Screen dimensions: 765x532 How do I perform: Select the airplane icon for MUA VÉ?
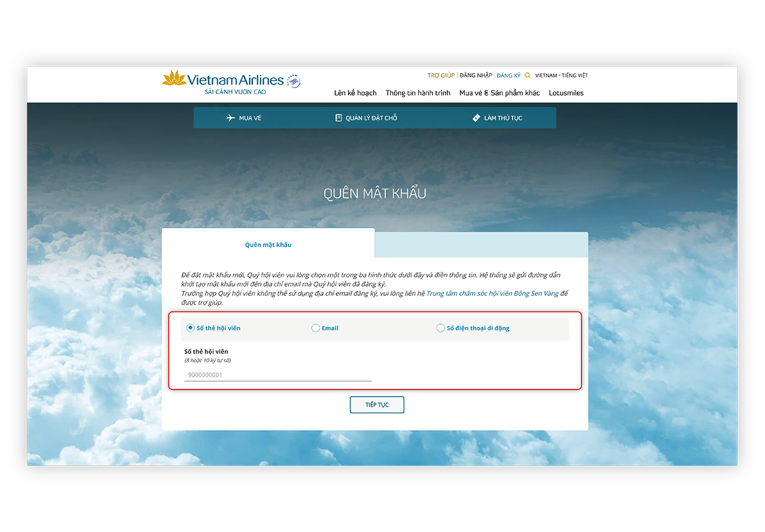tap(231, 117)
